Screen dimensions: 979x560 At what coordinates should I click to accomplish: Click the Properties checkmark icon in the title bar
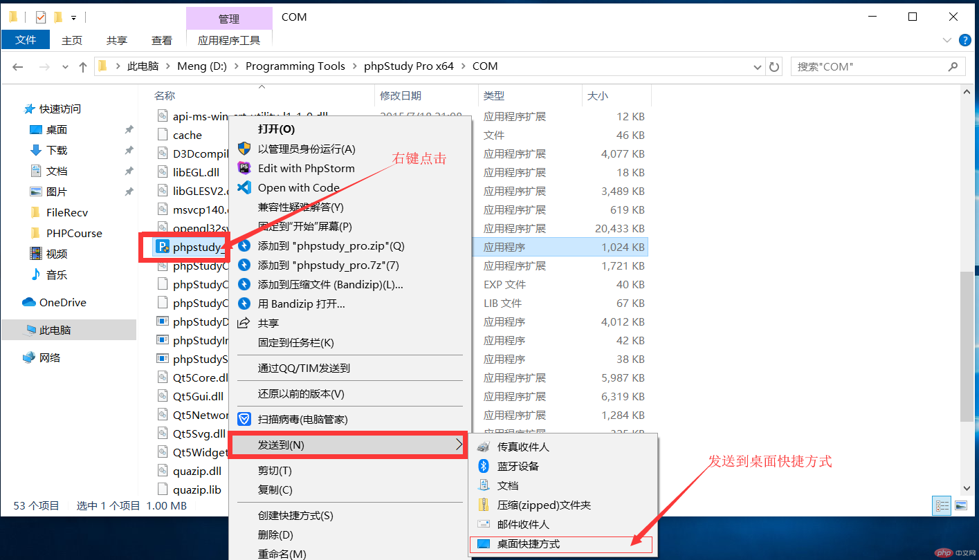[40, 17]
